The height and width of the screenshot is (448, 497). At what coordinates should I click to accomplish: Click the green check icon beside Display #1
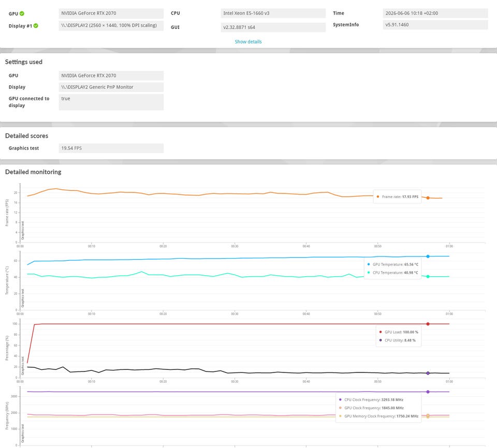click(x=36, y=26)
